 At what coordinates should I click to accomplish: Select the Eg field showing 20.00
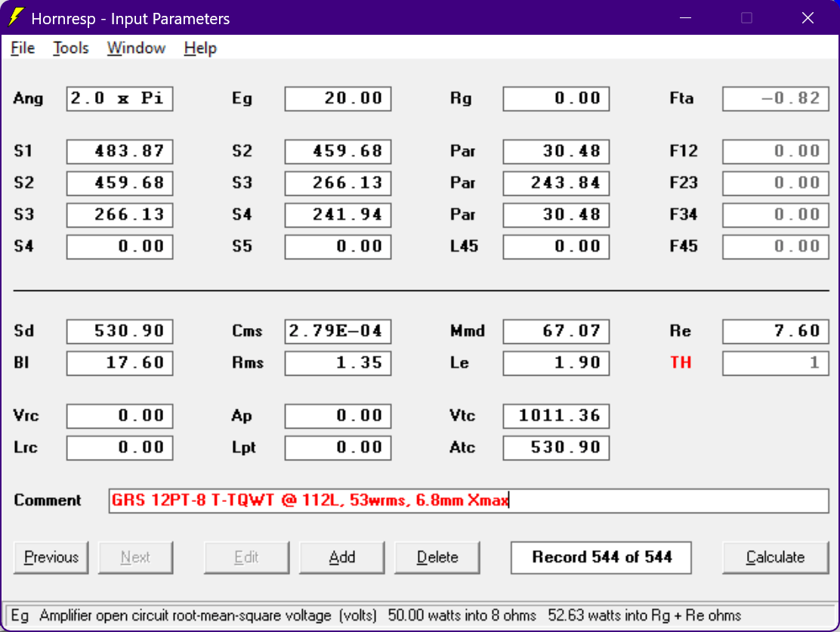click(338, 98)
